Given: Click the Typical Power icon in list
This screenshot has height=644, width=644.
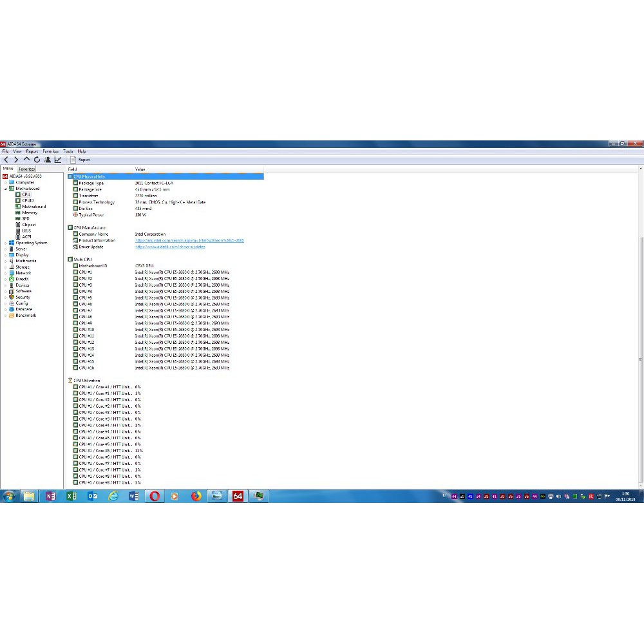Looking at the screenshot, I should 75,215.
